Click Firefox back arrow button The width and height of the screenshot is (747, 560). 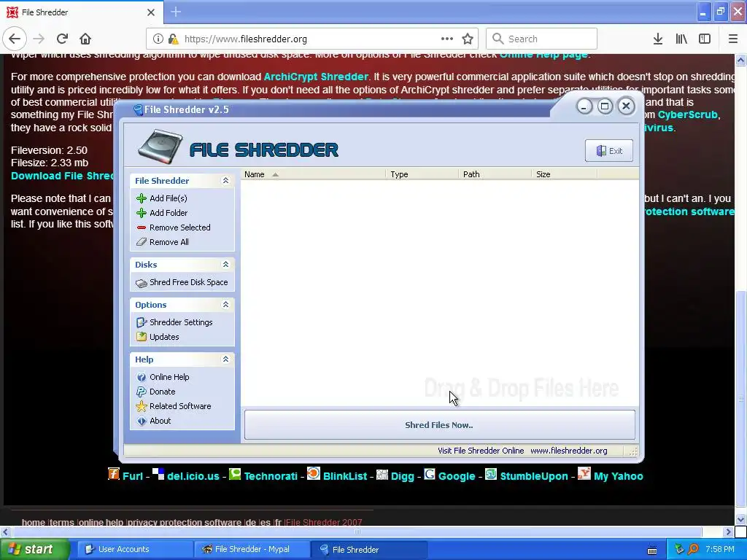15,39
